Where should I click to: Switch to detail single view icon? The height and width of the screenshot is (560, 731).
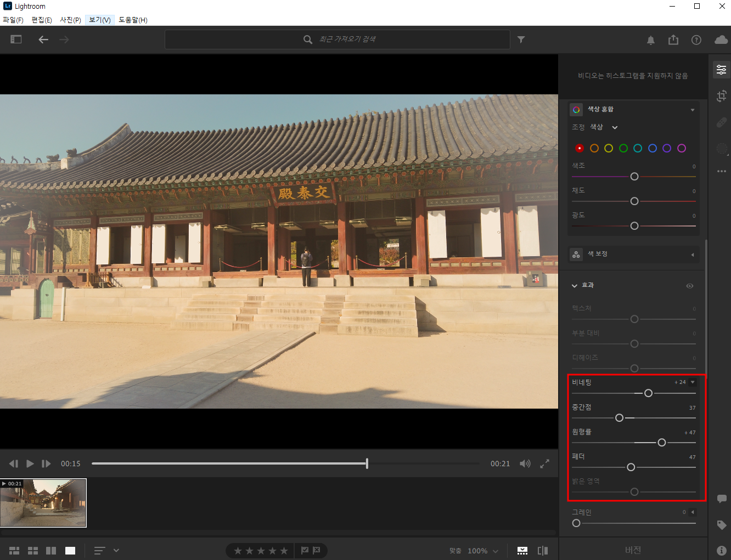70,551
